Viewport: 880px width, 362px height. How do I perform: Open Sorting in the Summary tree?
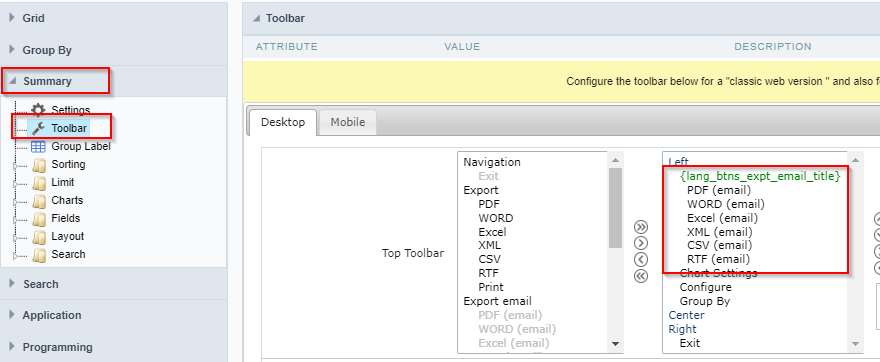click(68, 164)
